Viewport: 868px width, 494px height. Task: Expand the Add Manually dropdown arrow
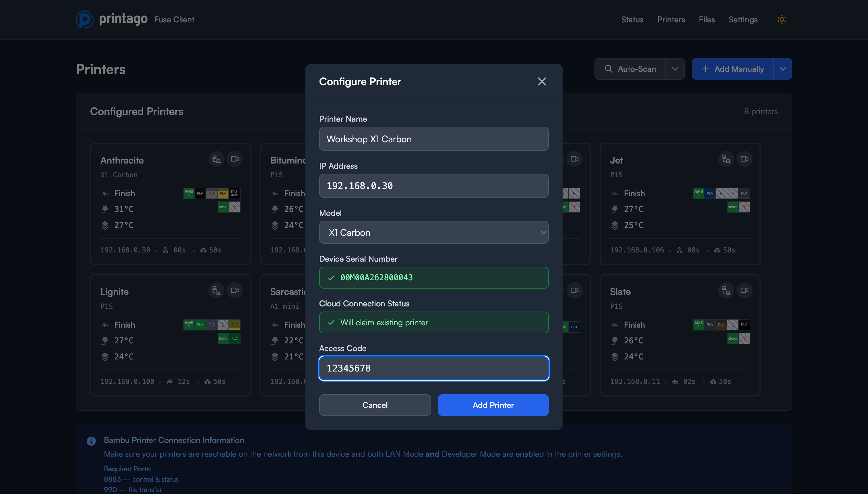pyautogui.click(x=782, y=69)
